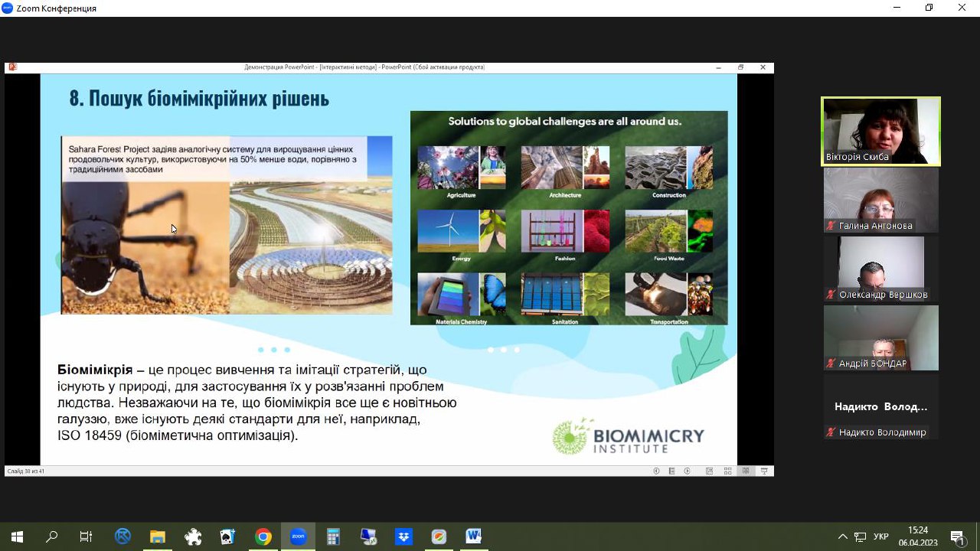
Task: Switch keyboard language УКР indicator
Action: [x=881, y=536]
